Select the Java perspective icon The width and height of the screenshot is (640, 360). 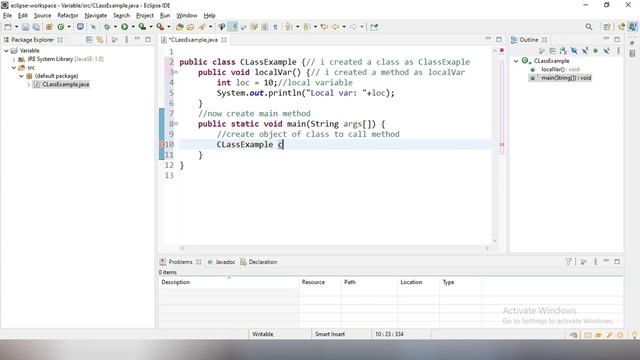pyautogui.click(x=633, y=27)
